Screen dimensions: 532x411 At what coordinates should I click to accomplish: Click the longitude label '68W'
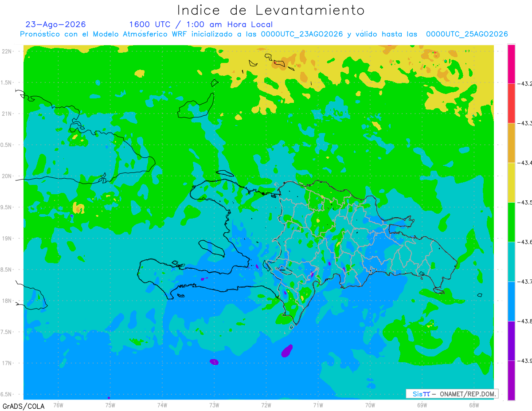474,405
